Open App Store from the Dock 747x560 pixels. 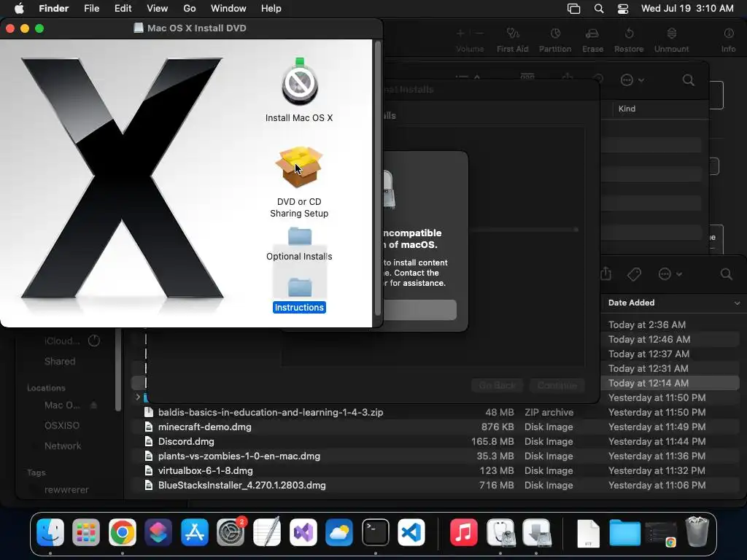(x=194, y=532)
